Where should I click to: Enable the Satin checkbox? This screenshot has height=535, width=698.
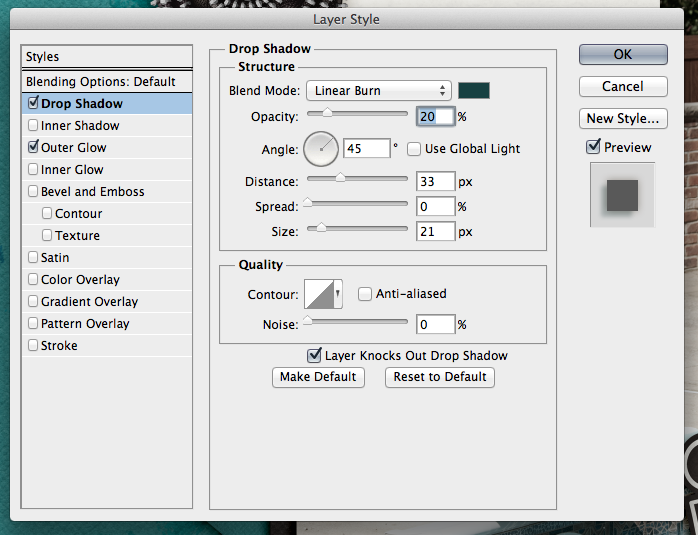coord(33,257)
